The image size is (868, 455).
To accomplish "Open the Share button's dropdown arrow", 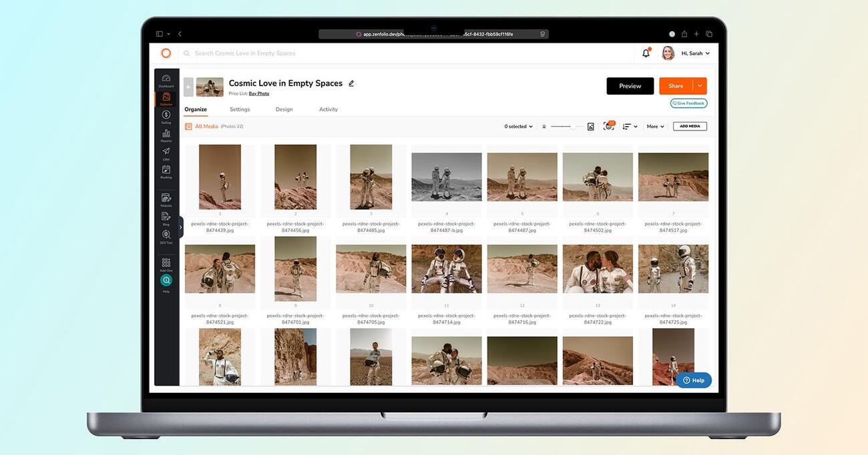I will click(700, 85).
